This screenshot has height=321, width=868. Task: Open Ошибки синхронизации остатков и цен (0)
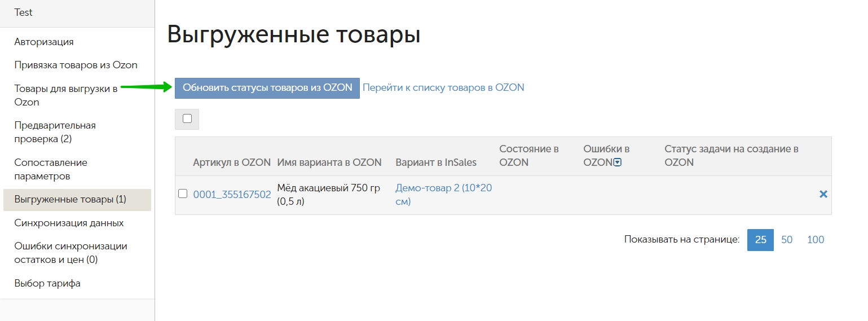coord(71,253)
